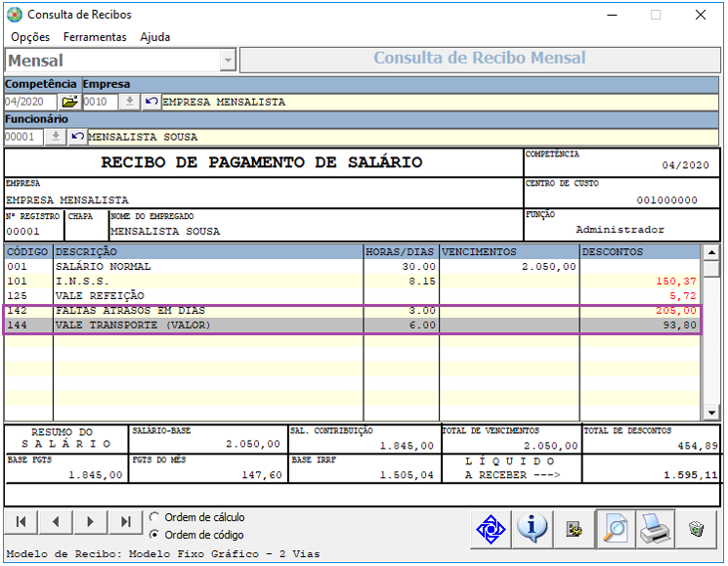Open the Mensal receipt type combo box
Screen dimensions: 728x566
coord(120,61)
